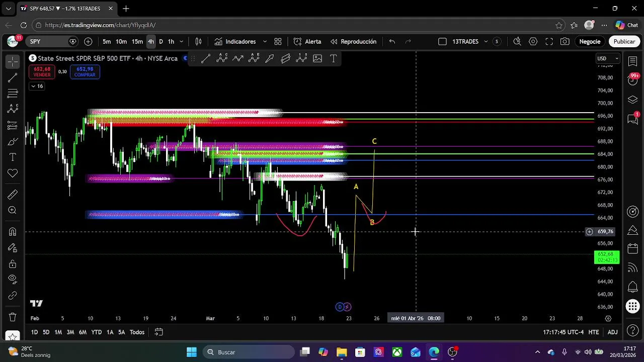644x362 pixels.
Task: Select the crosshair cursor tool
Action: click(x=13, y=62)
